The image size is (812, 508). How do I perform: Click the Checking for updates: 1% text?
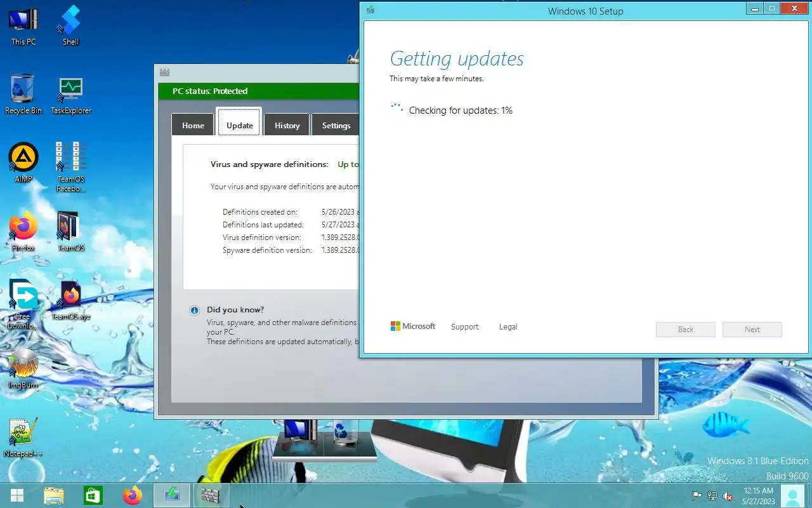coord(461,110)
